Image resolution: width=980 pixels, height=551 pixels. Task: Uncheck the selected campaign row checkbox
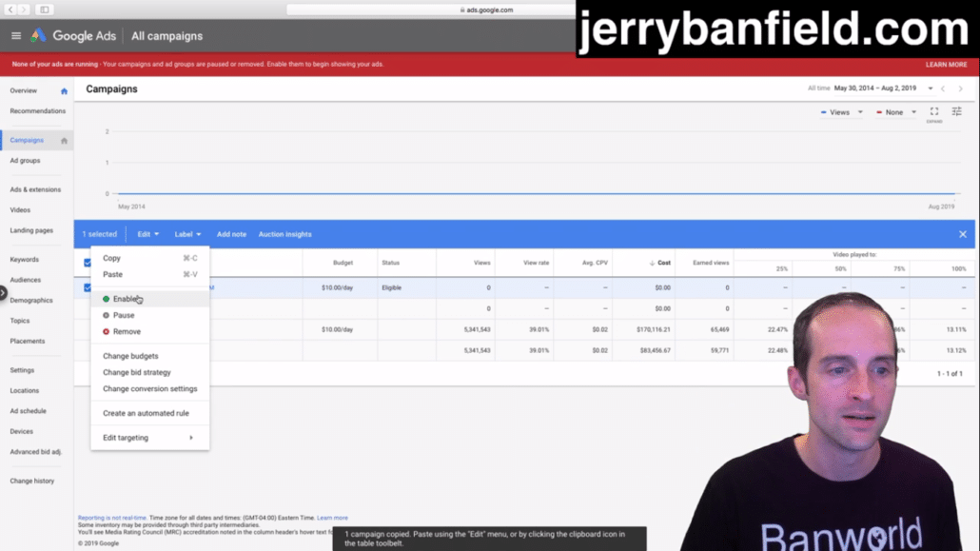88,287
